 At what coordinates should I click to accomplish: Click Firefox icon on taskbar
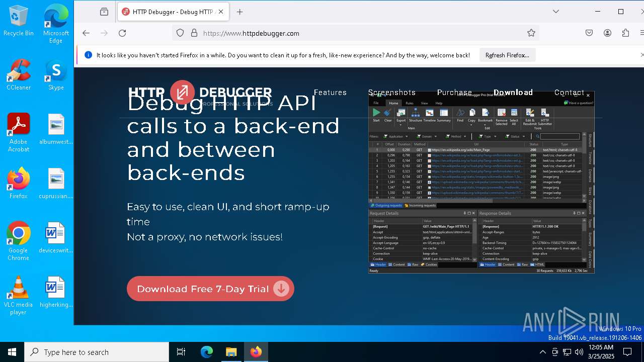[x=256, y=352]
